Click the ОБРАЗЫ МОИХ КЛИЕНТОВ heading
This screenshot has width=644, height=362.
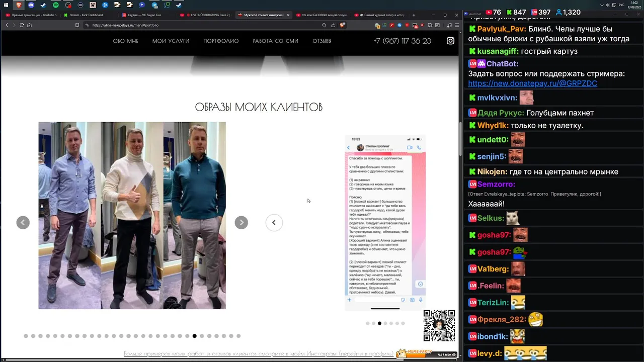[x=259, y=107]
